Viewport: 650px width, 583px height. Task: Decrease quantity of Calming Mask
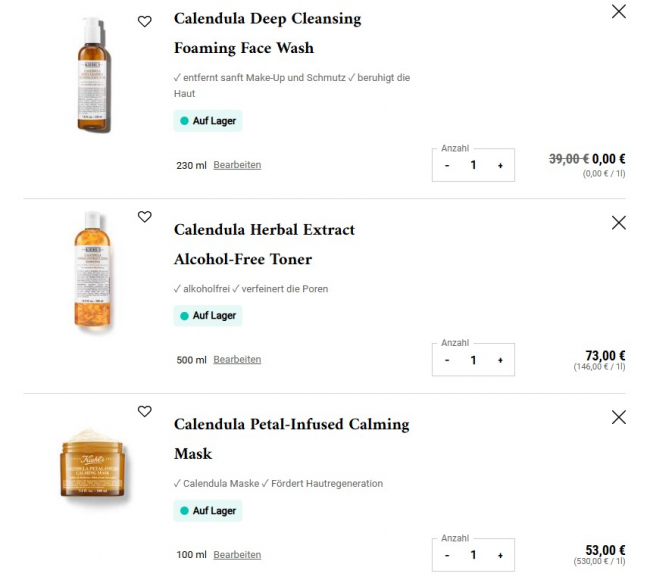click(447, 555)
